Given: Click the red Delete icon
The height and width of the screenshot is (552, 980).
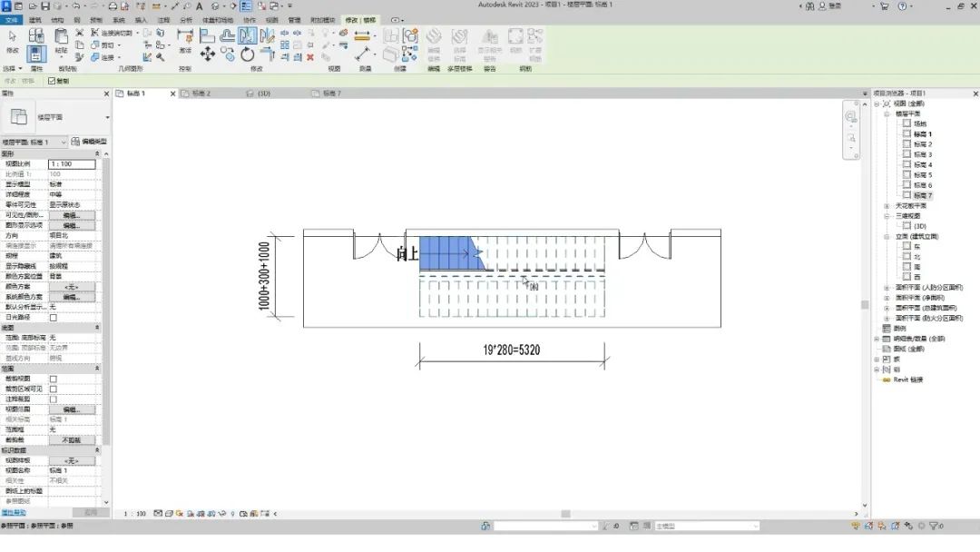Looking at the screenshot, I should (310, 57).
